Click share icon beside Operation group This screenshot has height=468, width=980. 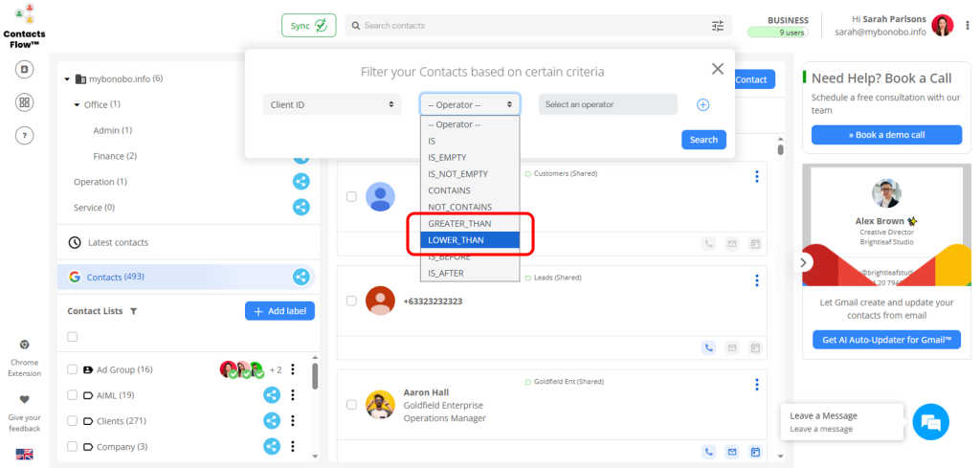click(301, 181)
